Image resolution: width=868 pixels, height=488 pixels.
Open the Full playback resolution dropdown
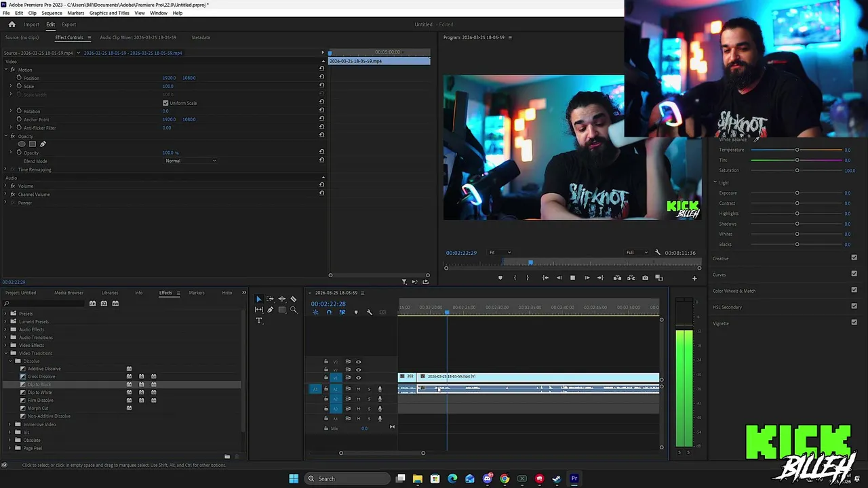pos(637,253)
